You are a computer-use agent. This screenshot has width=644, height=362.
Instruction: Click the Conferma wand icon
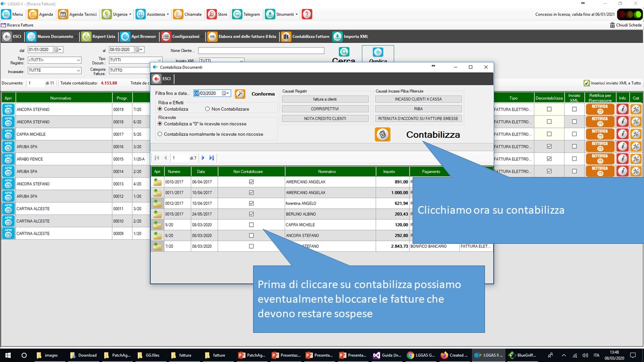click(240, 94)
